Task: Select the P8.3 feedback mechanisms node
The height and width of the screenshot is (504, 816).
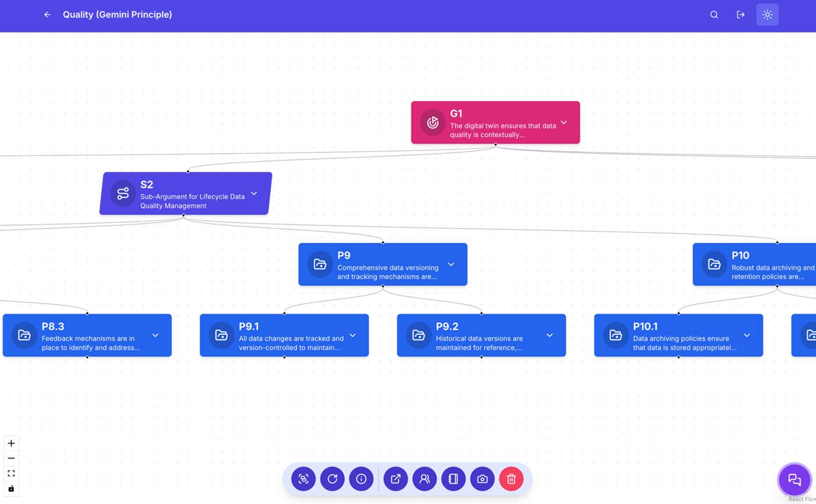Action: pyautogui.click(x=87, y=335)
